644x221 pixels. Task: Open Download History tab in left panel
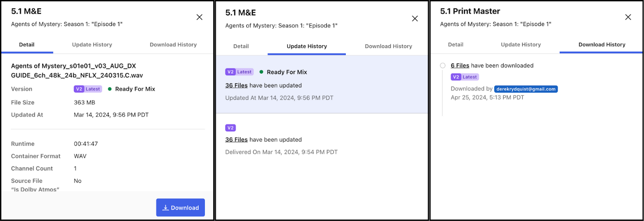point(173,45)
